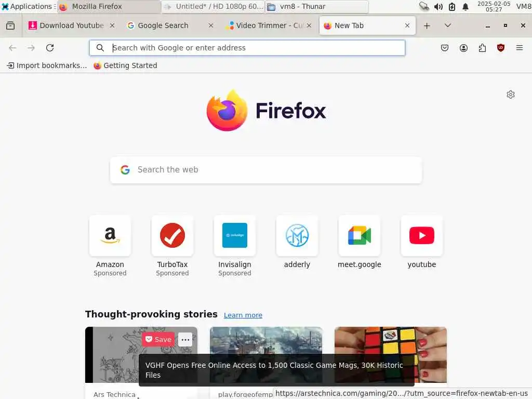Click the network connection tray icon

[424, 6]
